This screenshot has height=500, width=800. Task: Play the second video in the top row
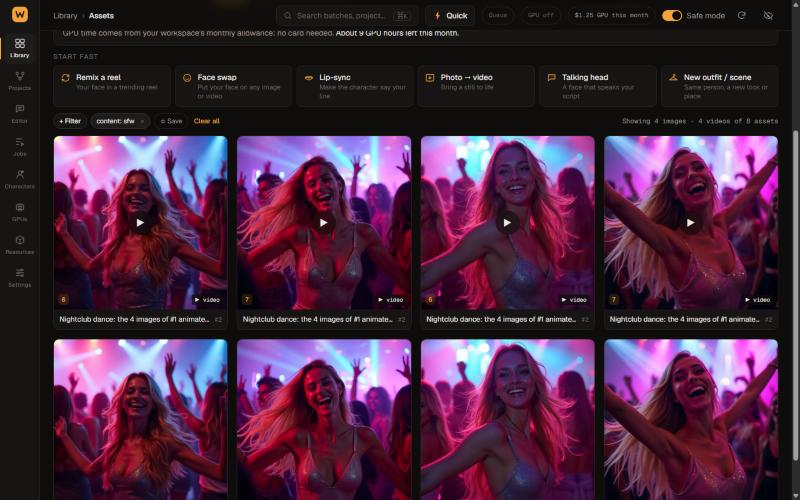coord(323,222)
